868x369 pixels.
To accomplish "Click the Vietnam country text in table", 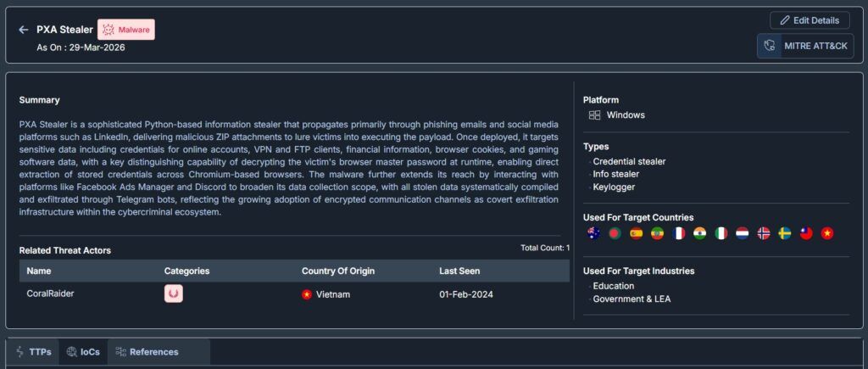I will click(332, 294).
